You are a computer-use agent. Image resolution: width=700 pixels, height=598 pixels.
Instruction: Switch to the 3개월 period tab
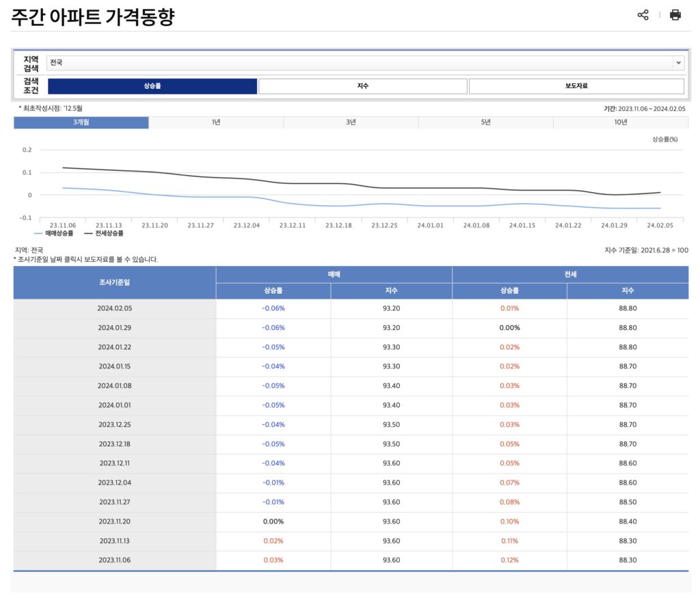click(81, 122)
